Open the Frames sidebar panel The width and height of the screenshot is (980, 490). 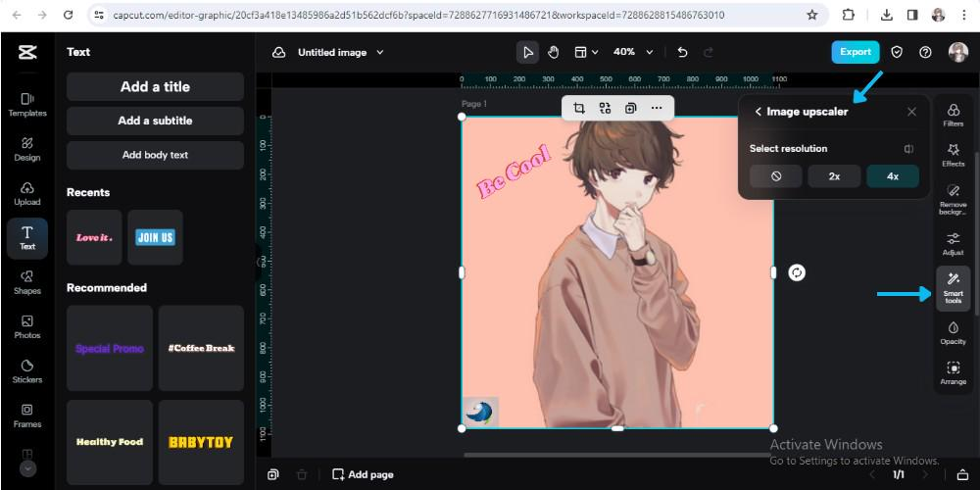point(26,416)
